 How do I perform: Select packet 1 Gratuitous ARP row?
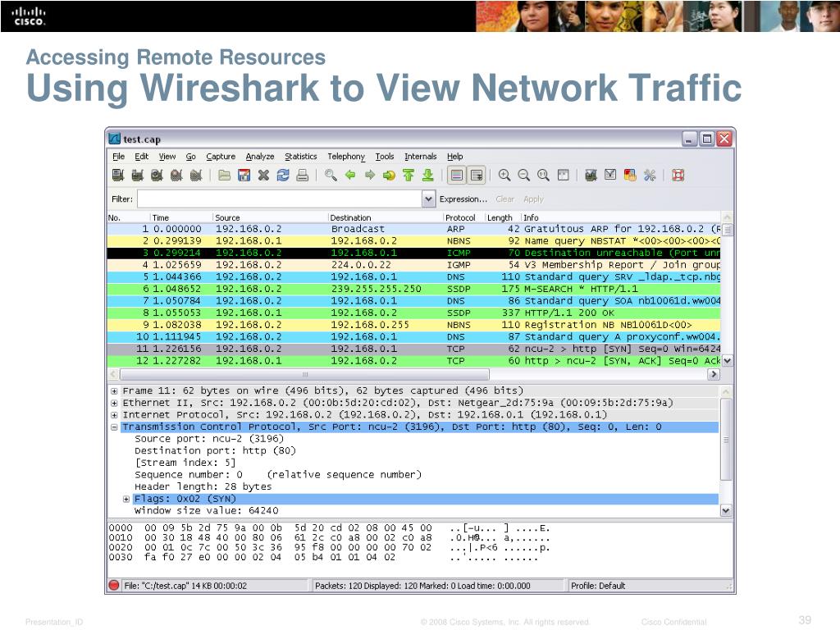tap(413, 229)
